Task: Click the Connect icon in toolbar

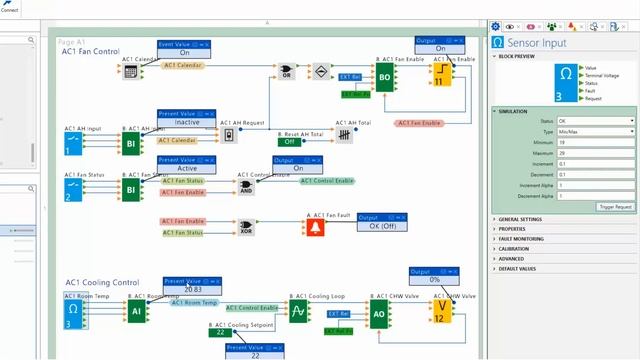Action: coord(9,7)
